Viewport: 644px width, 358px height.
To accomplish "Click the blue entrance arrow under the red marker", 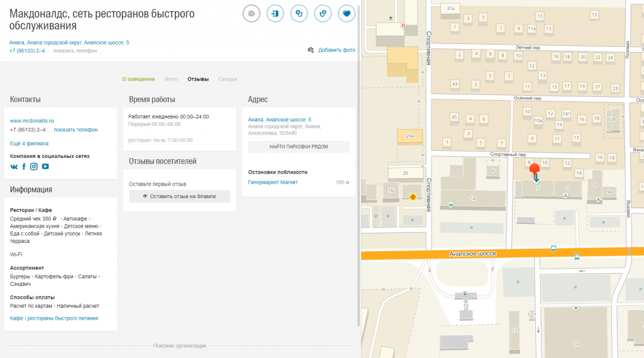I will click(536, 179).
